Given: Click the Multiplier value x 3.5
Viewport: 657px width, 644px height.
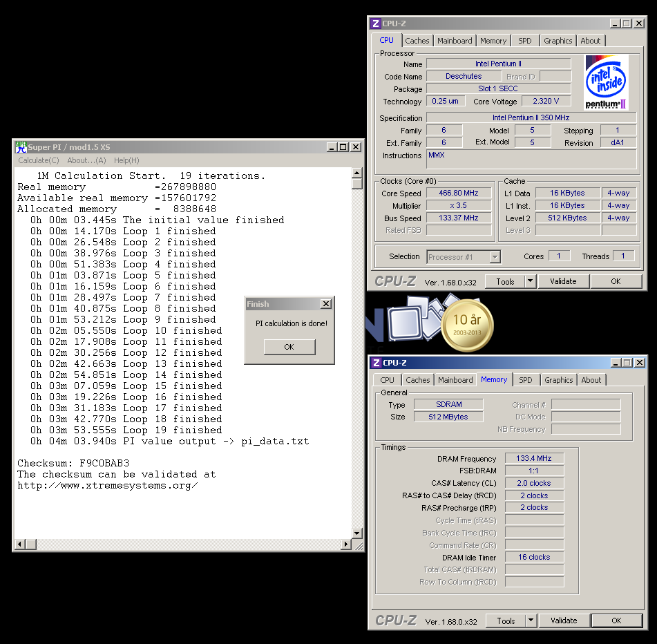Looking at the screenshot, I should pos(459,206).
